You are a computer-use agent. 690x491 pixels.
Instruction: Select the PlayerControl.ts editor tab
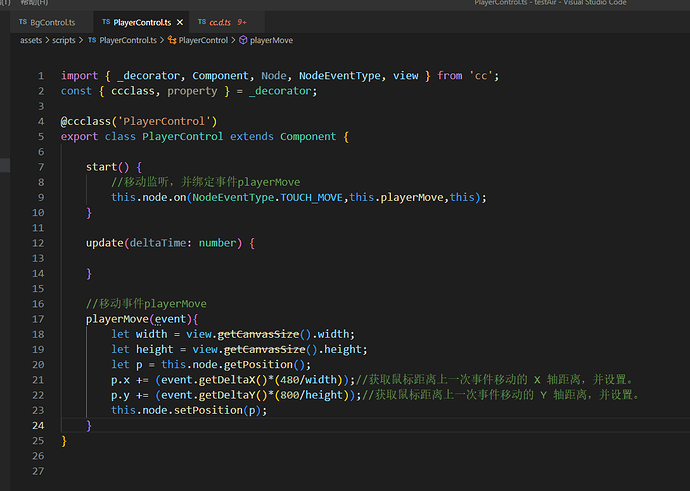point(142,22)
